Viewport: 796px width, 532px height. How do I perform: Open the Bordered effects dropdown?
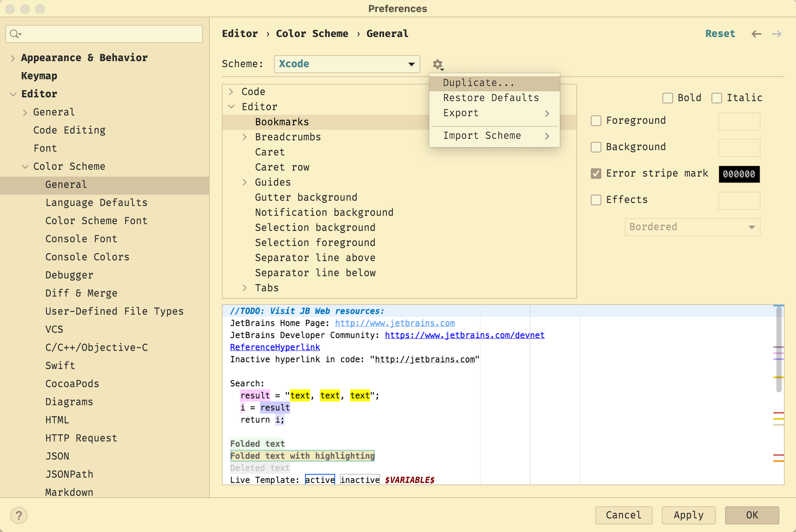click(x=692, y=227)
